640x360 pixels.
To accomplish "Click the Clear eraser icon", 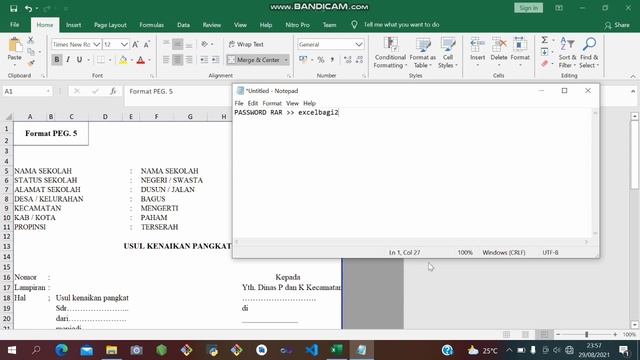I will tap(544, 64).
